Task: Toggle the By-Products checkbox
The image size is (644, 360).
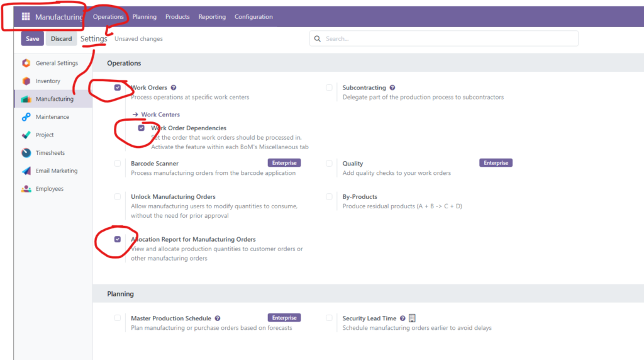Action: (x=330, y=197)
